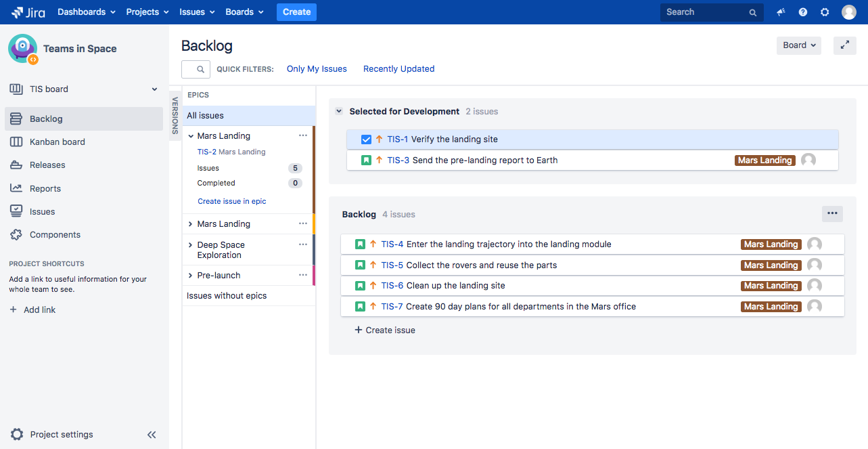Click the Issues monitor icon in sidebar
The width and height of the screenshot is (868, 449).
click(16, 211)
